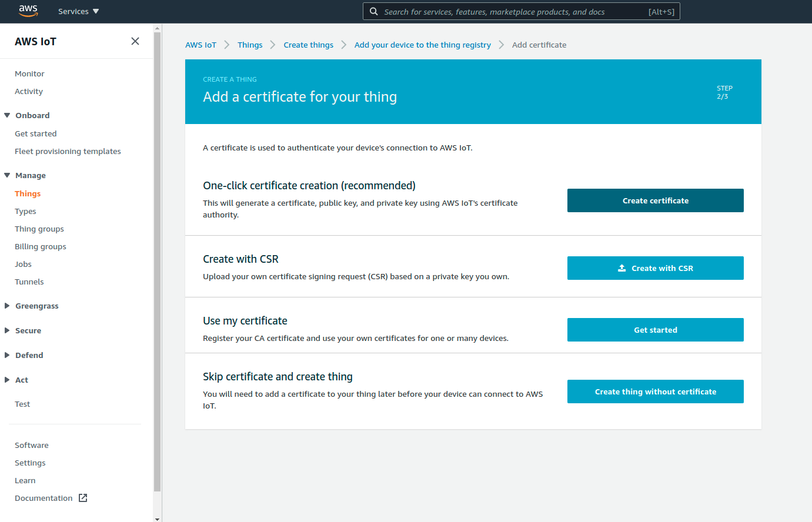Open Activity in the sidebar
Image resolution: width=812 pixels, height=522 pixels.
click(x=29, y=91)
